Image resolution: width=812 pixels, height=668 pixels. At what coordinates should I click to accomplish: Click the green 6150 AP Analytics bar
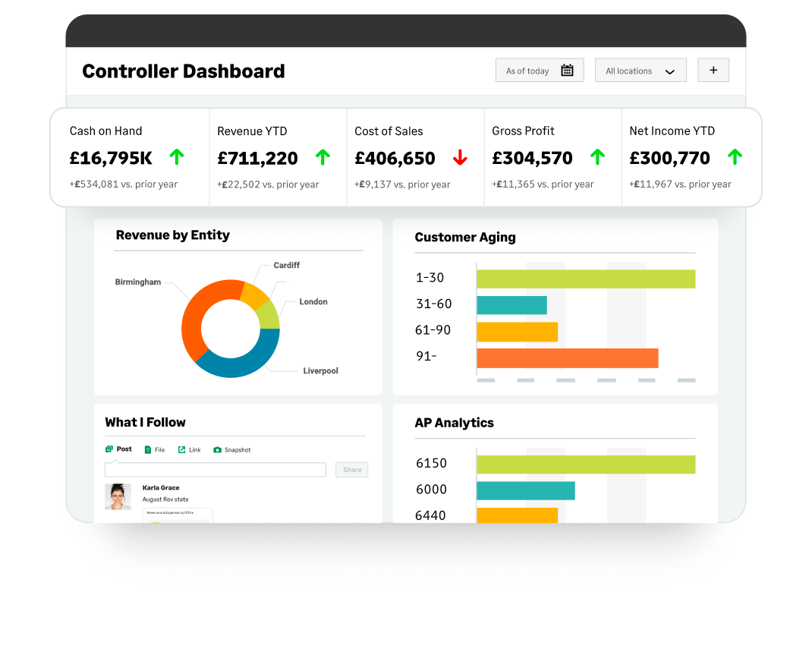pos(586,465)
